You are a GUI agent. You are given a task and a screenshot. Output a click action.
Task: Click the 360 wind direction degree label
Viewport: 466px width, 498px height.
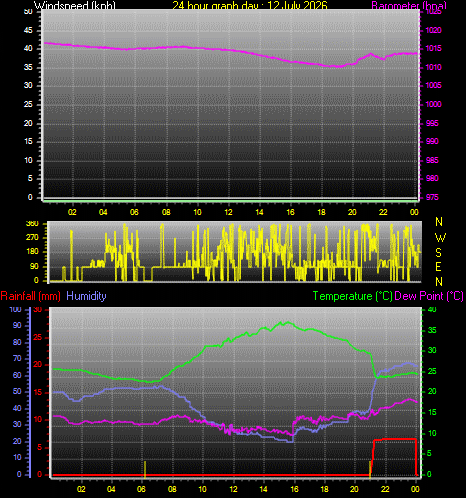(32, 224)
